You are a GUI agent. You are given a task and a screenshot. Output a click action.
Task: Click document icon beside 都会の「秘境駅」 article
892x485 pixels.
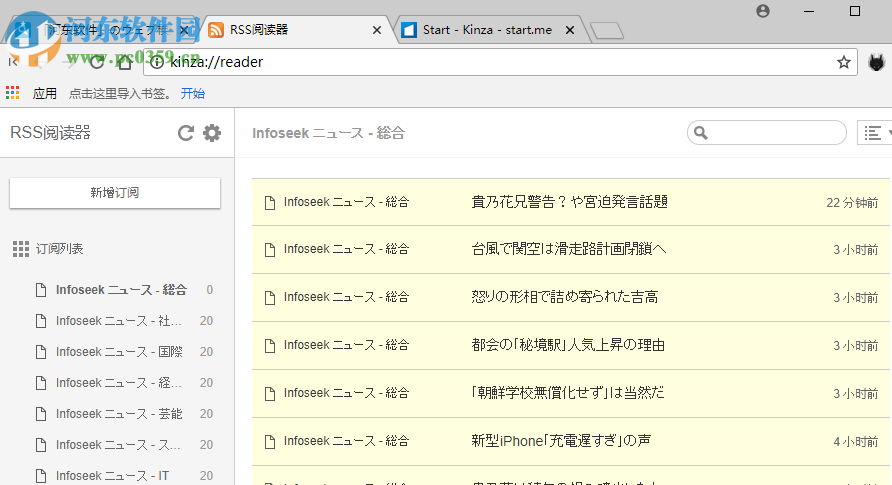point(270,346)
